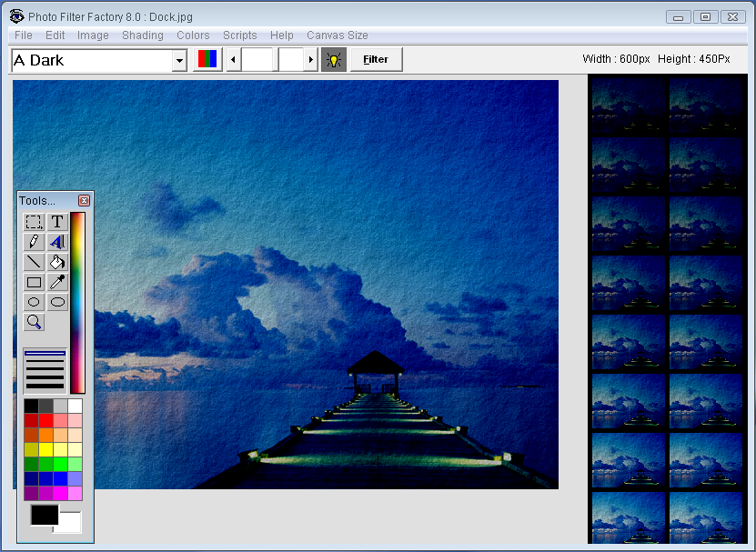Click the second blank toolbar input field

point(291,60)
